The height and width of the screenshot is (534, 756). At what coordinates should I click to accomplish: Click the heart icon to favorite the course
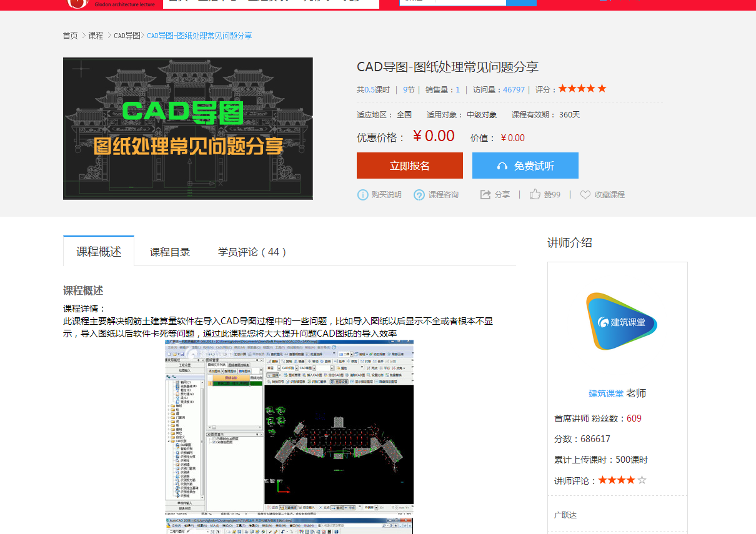pos(585,195)
